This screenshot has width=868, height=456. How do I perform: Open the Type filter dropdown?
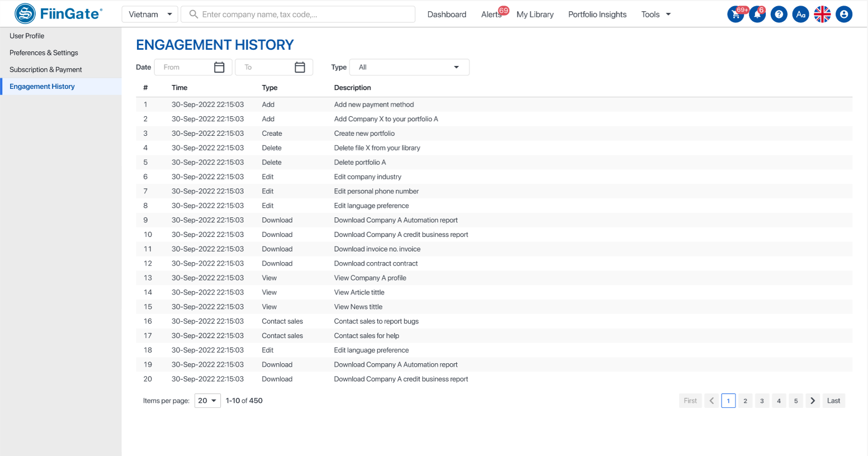(409, 67)
